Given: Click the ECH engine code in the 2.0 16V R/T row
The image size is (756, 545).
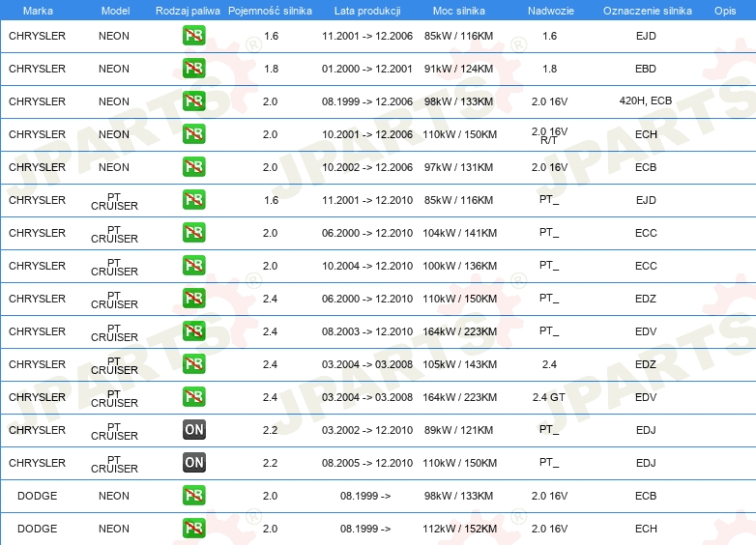Looking at the screenshot, I should click(x=646, y=134).
